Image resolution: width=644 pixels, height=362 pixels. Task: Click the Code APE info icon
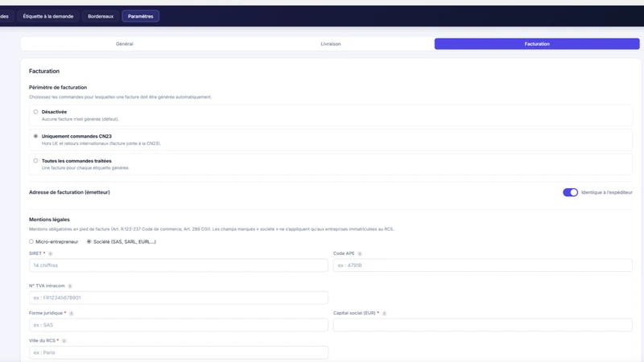point(359,253)
